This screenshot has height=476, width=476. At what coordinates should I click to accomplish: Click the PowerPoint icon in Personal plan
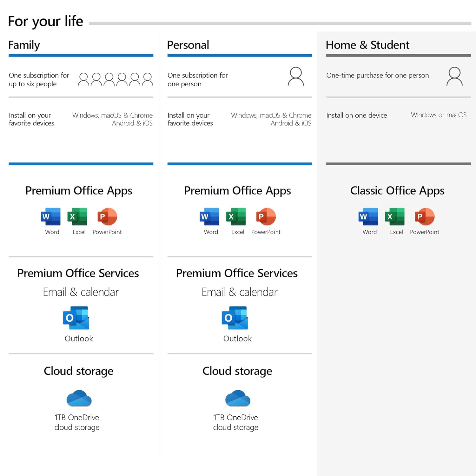[266, 217]
